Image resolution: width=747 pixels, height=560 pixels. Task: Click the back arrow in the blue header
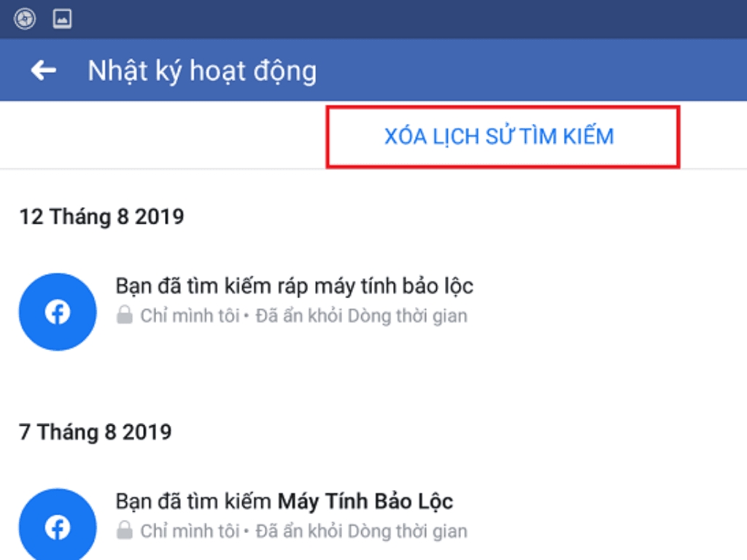[44, 70]
